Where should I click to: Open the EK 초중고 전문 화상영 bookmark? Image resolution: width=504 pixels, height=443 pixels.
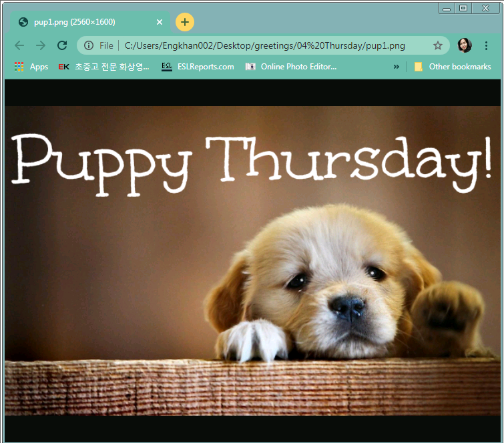pyautogui.click(x=104, y=67)
